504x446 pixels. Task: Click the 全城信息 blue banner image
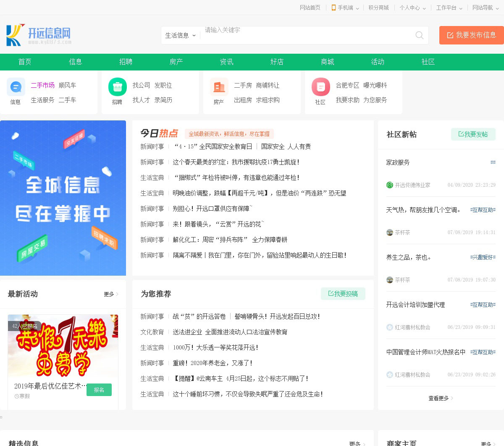pos(63,198)
